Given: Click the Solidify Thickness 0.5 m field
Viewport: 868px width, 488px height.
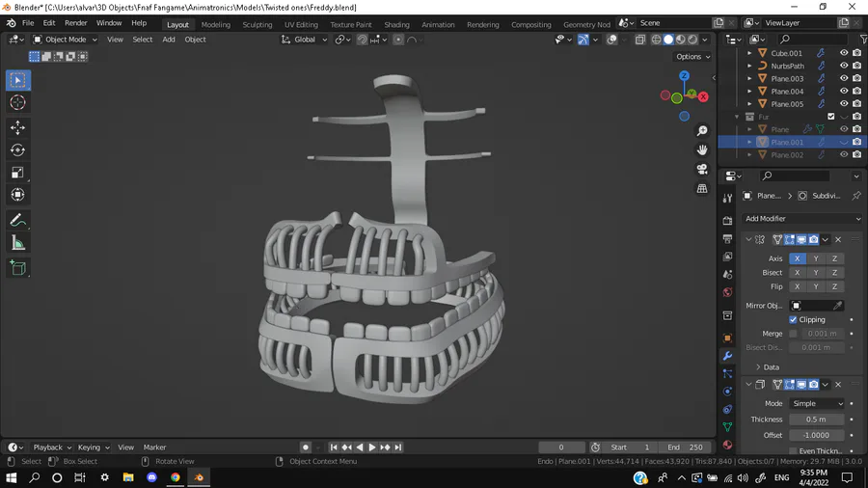Looking at the screenshot, I should click(x=817, y=420).
